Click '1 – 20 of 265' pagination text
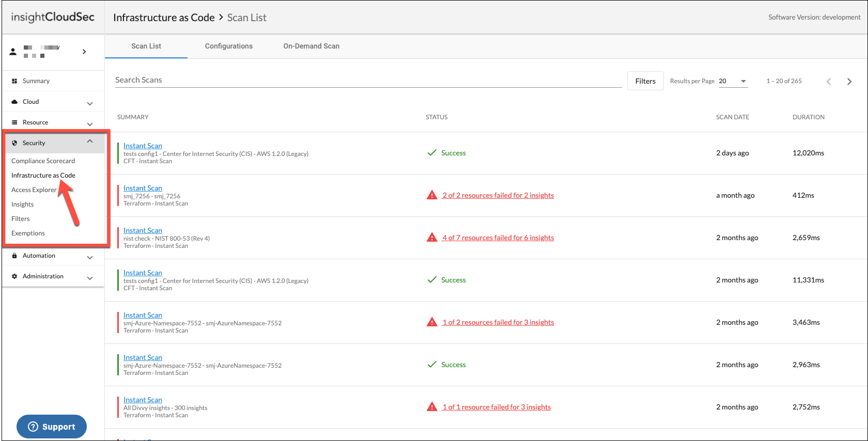This screenshot has height=441, width=868. (784, 81)
